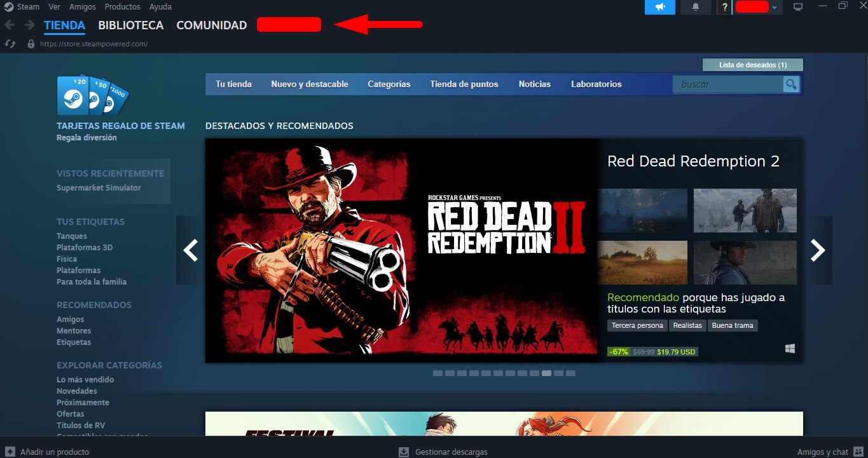Browse Lo más vendido category

tap(85, 380)
